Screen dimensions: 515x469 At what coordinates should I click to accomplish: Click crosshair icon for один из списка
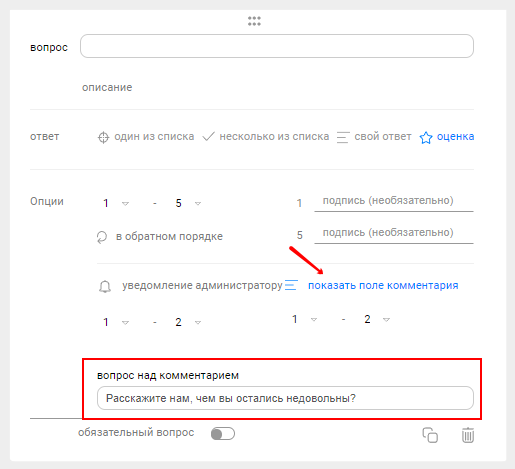tap(103, 137)
